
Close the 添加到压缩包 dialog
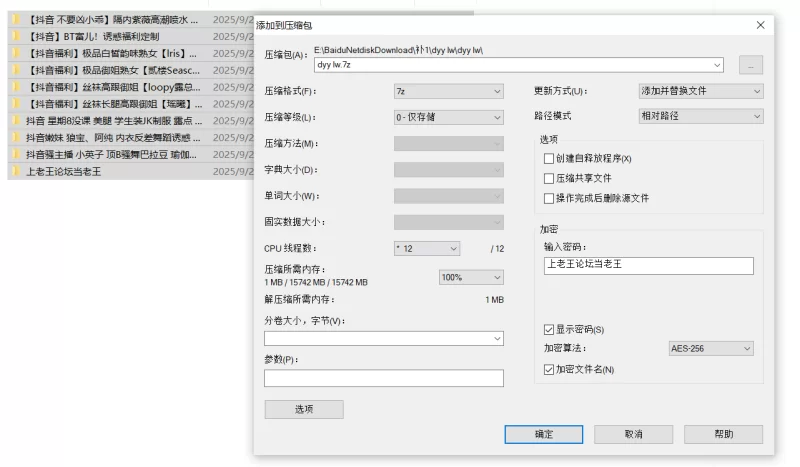coord(760,25)
